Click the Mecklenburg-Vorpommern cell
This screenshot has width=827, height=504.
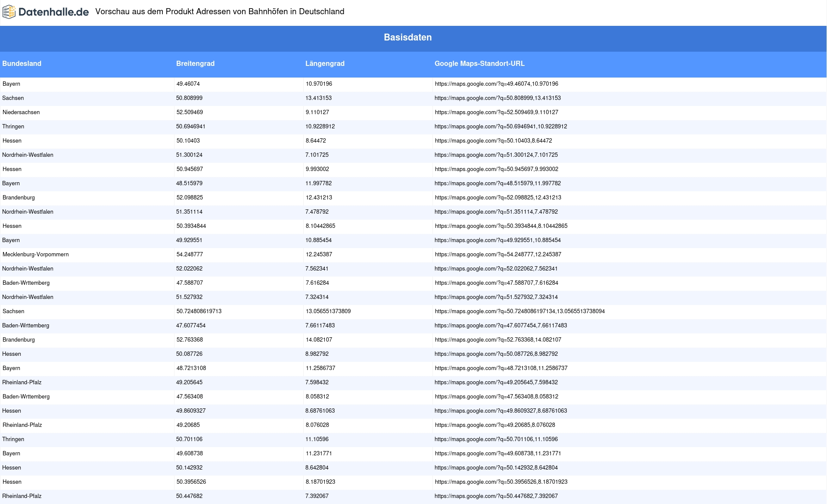tap(36, 255)
